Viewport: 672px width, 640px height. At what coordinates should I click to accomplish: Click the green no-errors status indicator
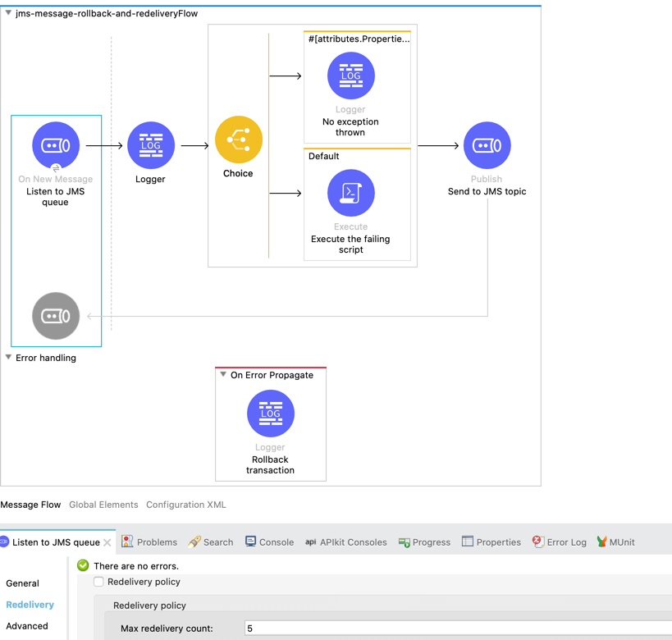tap(82, 565)
